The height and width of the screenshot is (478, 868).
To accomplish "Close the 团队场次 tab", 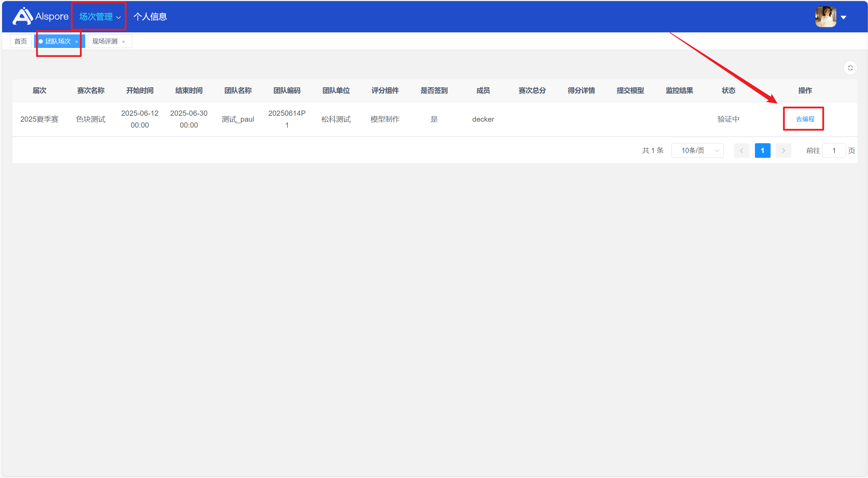I will (77, 42).
